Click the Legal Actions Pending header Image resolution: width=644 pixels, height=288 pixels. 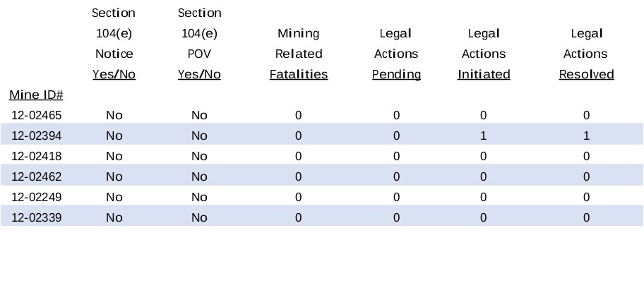[x=396, y=54]
